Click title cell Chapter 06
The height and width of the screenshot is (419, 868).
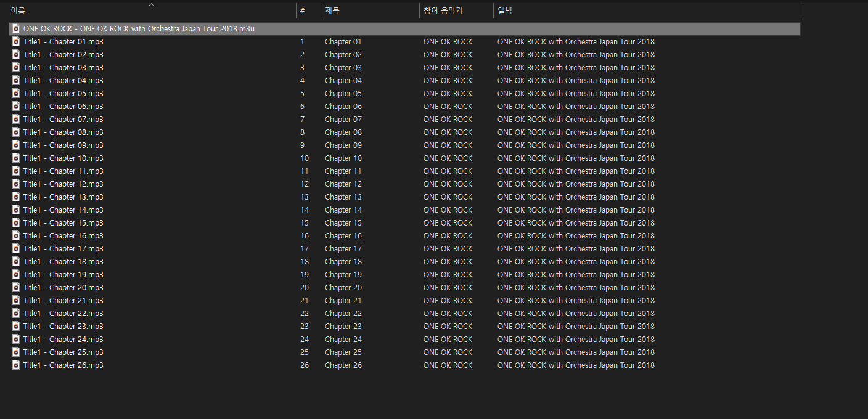tap(343, 107)
